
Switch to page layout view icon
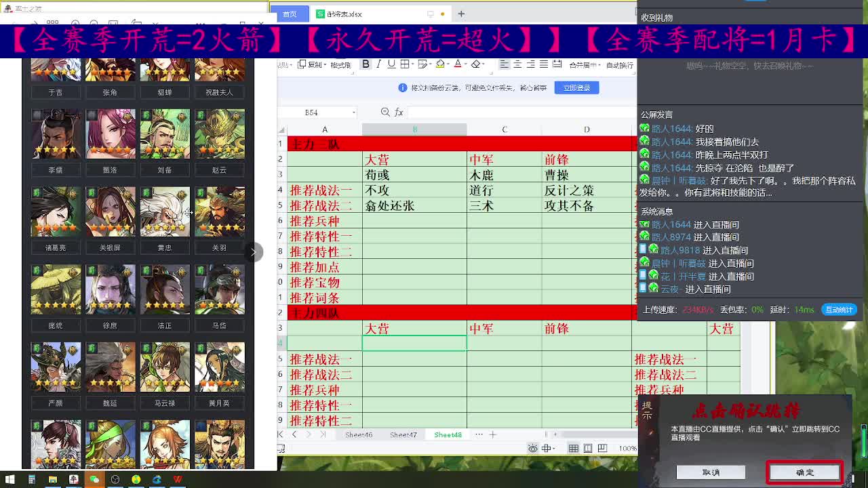point(588,448)
